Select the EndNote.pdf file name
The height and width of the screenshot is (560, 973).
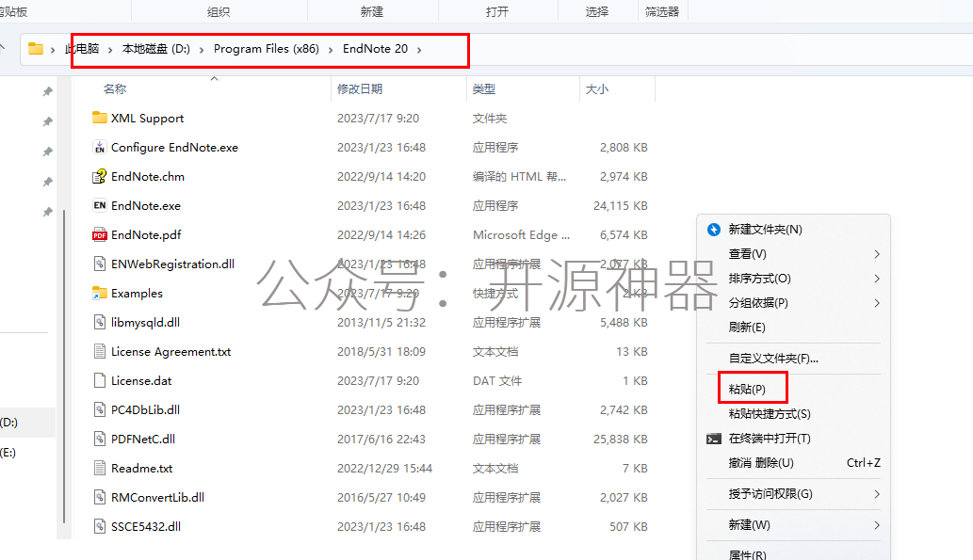pos(146,234)
